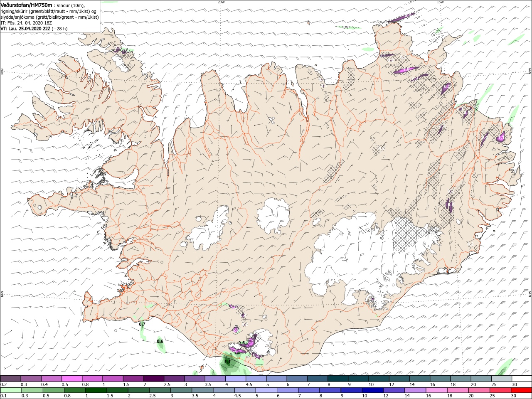Select the bright magenta-pink 0.5 snow legend swatch
The width and height of the screenshot is (532, 399).
(72, 379)
